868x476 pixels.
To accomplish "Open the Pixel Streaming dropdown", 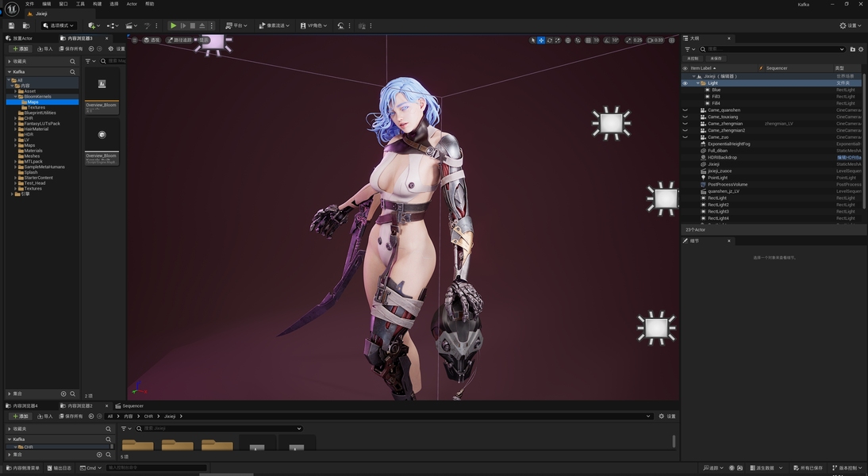I will (x=275, y=25).
